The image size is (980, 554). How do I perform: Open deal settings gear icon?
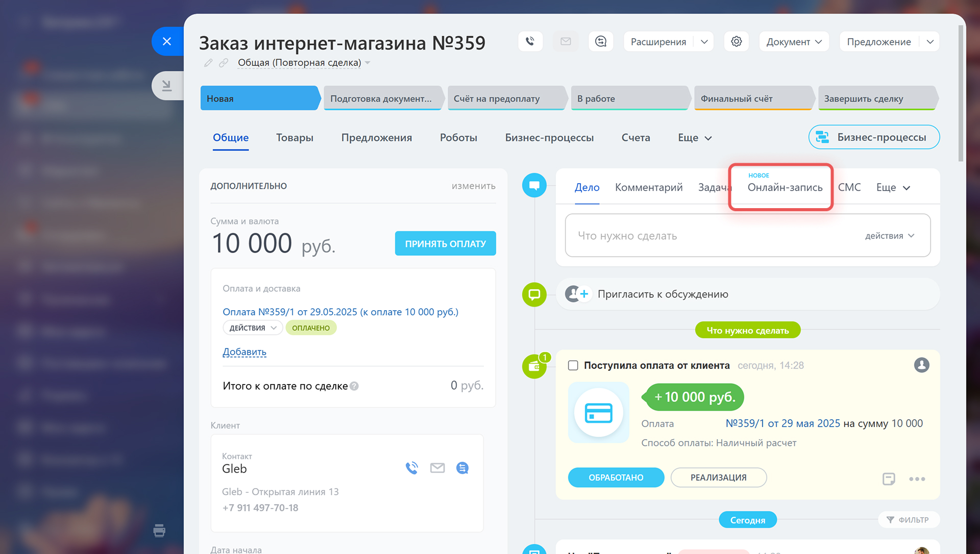(736, 41)
